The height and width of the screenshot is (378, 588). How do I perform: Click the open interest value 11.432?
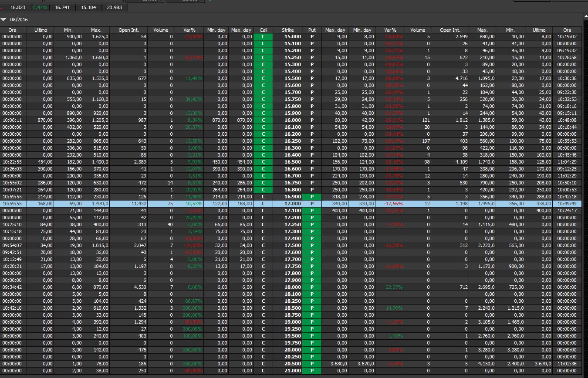138,204
